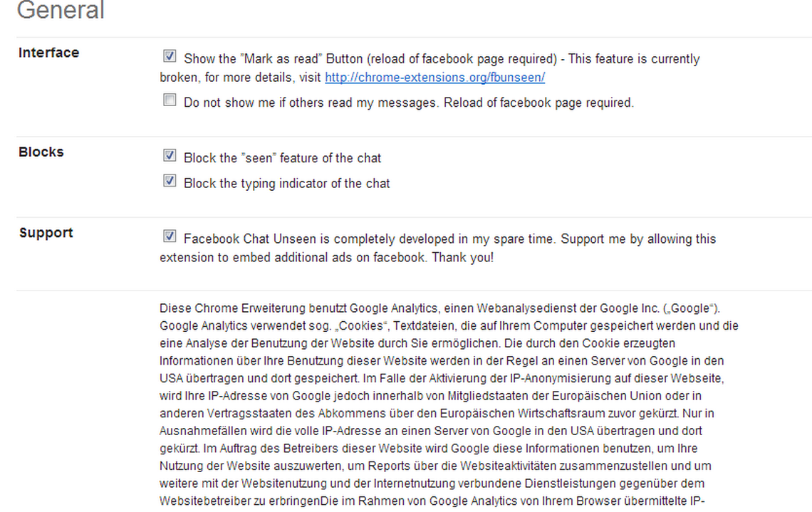The image size is (812, 512).
Task: Click the "General" page heading
Action: (x=61, y=10)
